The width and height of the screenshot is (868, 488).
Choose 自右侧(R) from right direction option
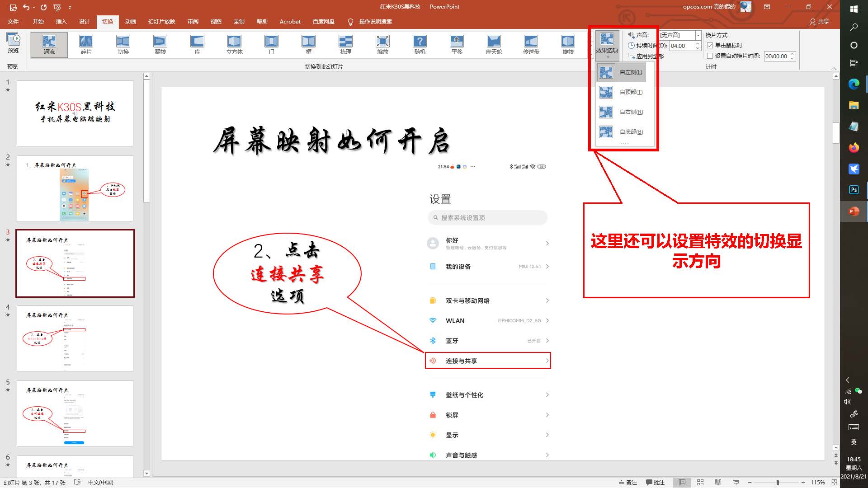tap(621, 112)
